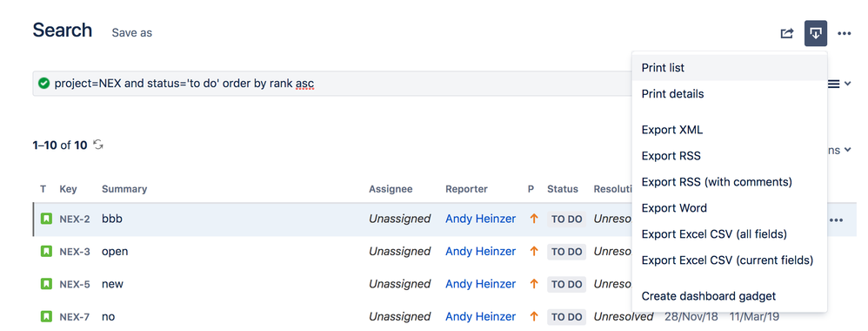This screenshot has width=868, height=331.
Task: Open the row actions ellipsis for NEX-2
Action: [x=836, y=220]
